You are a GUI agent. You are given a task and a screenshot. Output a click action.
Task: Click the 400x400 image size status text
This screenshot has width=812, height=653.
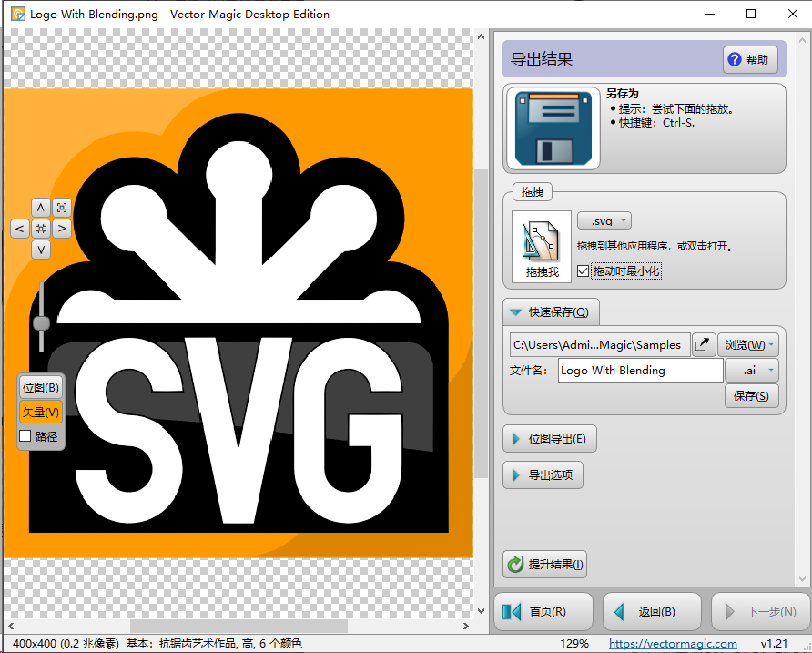66,644
